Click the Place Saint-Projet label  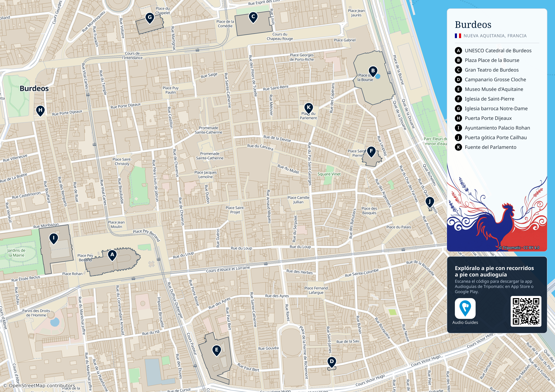pos(235,210)
